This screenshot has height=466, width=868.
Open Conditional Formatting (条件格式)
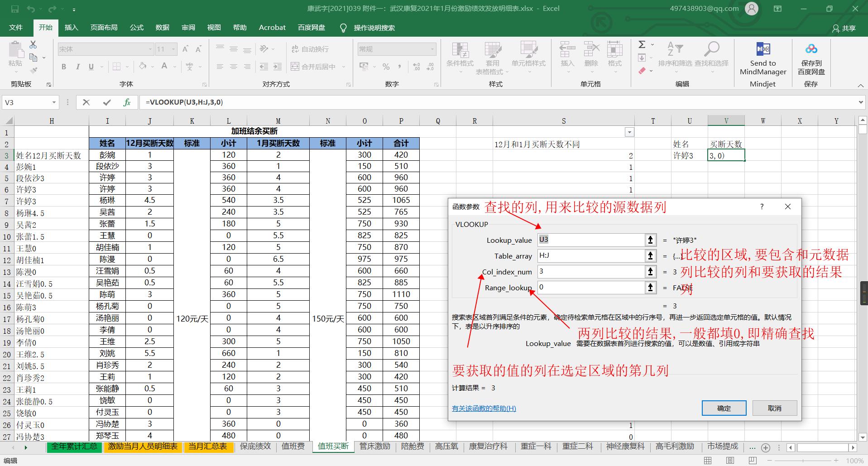[460, 58]
